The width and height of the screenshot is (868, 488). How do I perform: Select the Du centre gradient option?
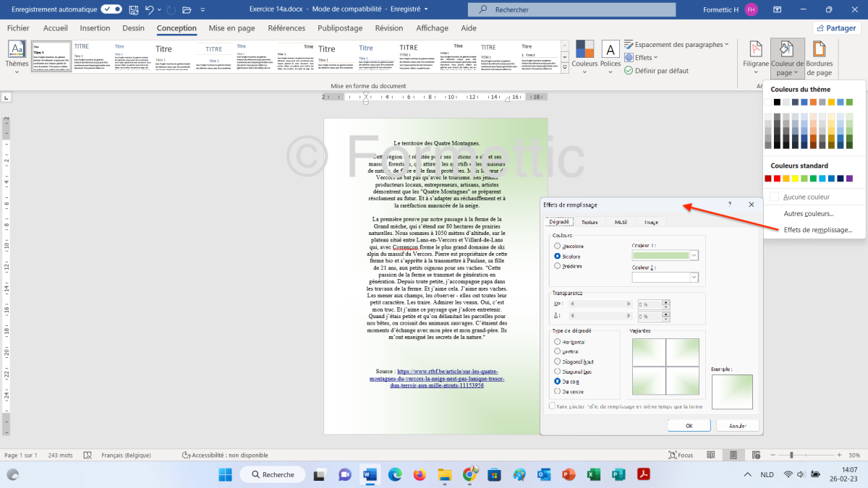click(x=557, y=391)
